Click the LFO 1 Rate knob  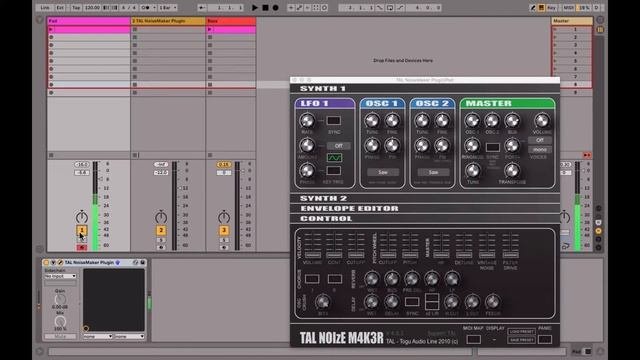(x=307, y=120)
